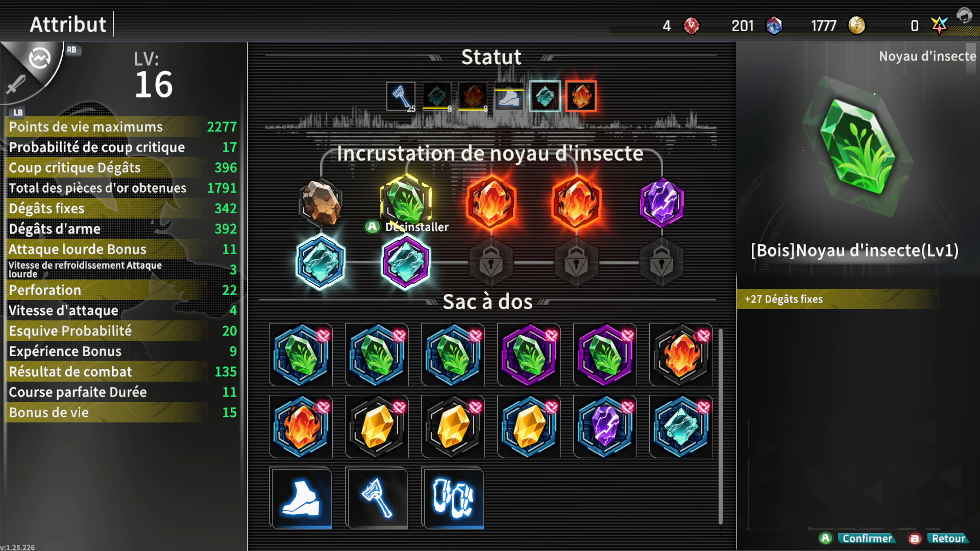Click the gold coin currency icon

[x=856, y=25]
